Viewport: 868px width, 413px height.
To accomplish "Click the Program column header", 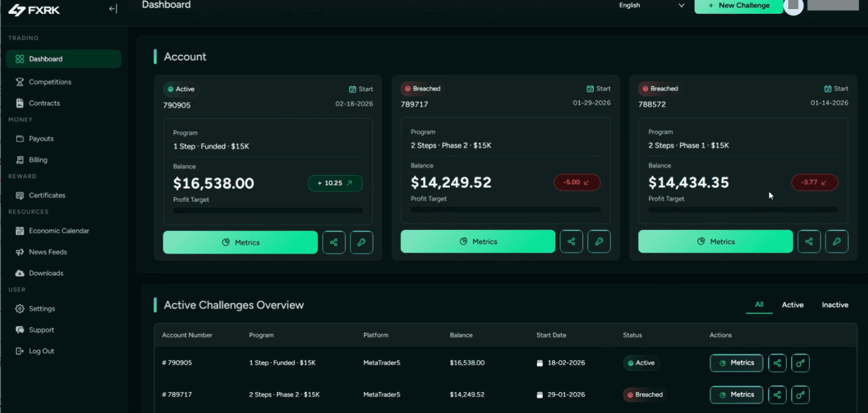I will point(262,335).
